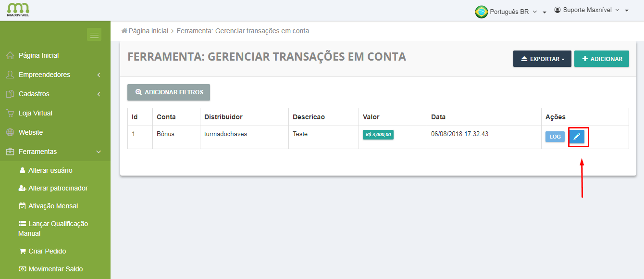
Task: Click the Adicionar button
Action: pos(602,59)
